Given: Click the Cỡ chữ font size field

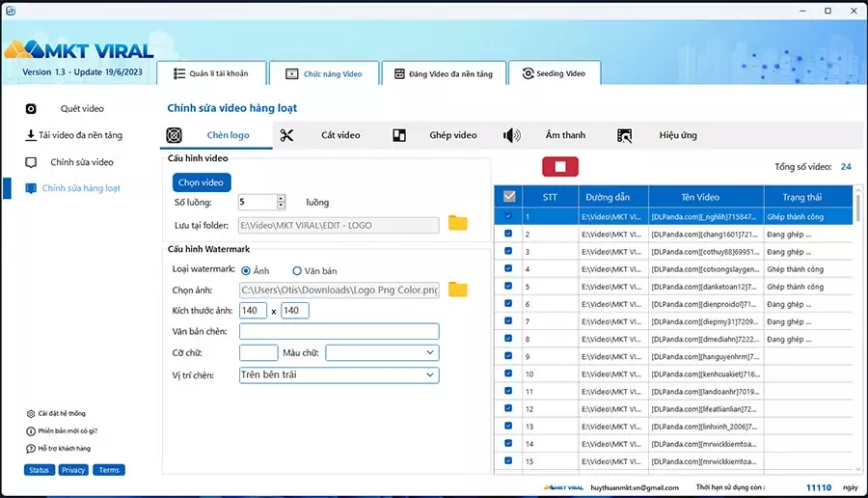Looking at the screenshot, I should pyautogui.click(x=258, y=353).
